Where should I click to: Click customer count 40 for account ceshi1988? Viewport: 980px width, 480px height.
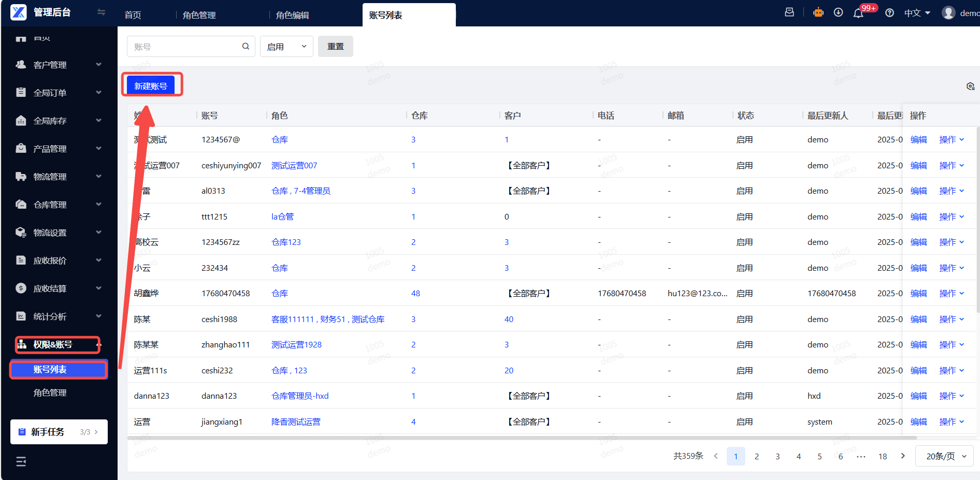509,319
